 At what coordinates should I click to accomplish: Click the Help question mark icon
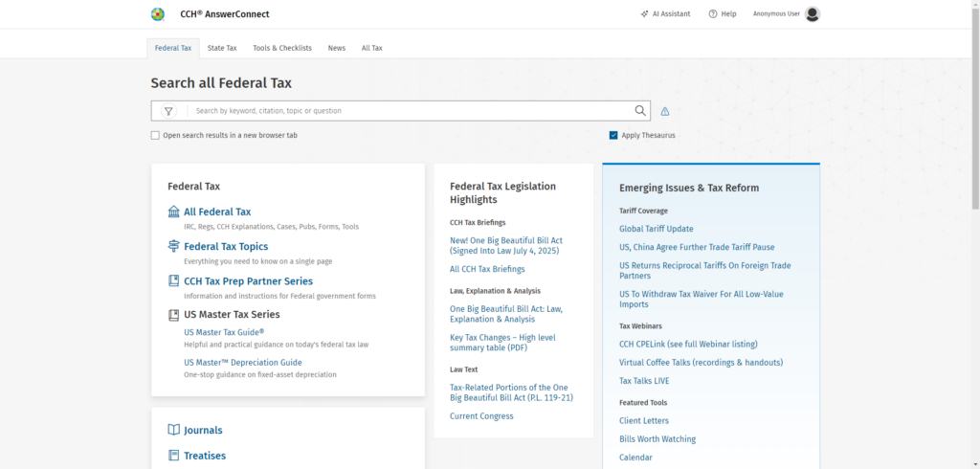tap(713, 14)
